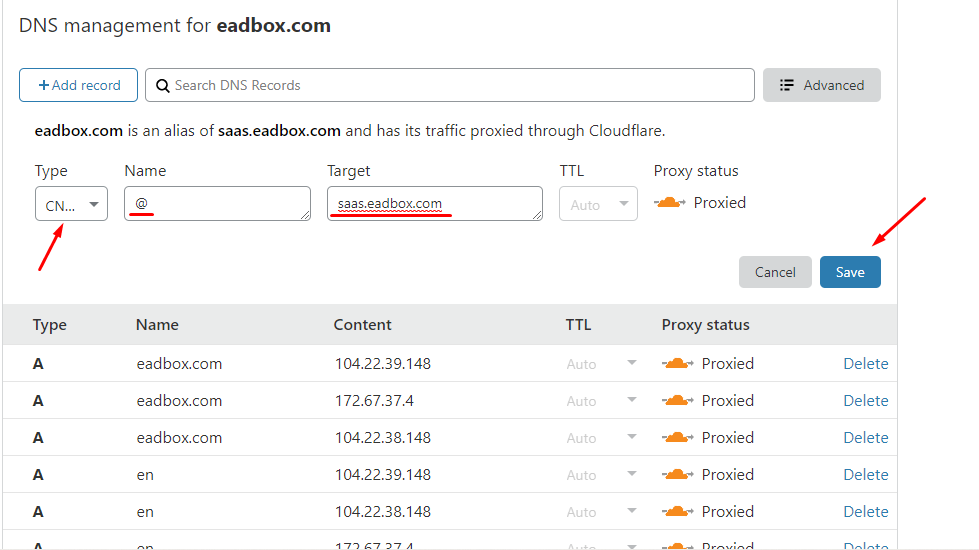
Task: Focus the Search DNS Records field
Action: (450, 85)
